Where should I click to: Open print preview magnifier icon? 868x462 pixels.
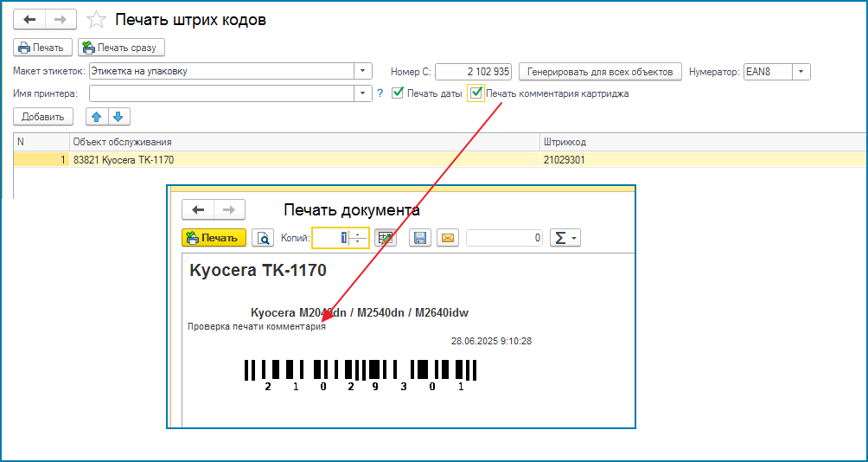pyautogui.click(x=263, y=238)
